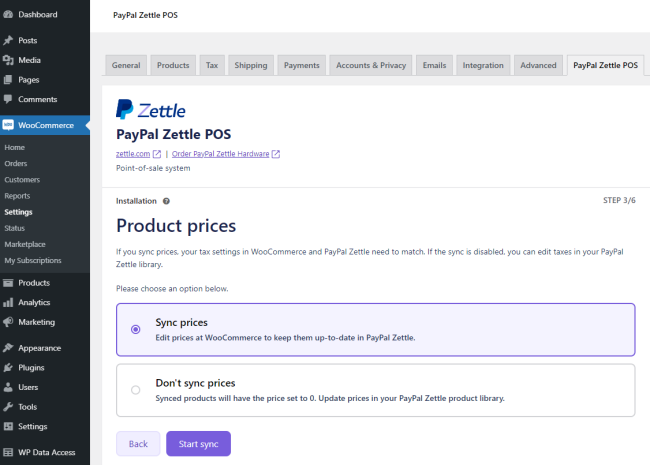Image resolution: width=650 pixels, height=465 pixels.
Task: Go back with the Back button
Action: click(138, 443)
